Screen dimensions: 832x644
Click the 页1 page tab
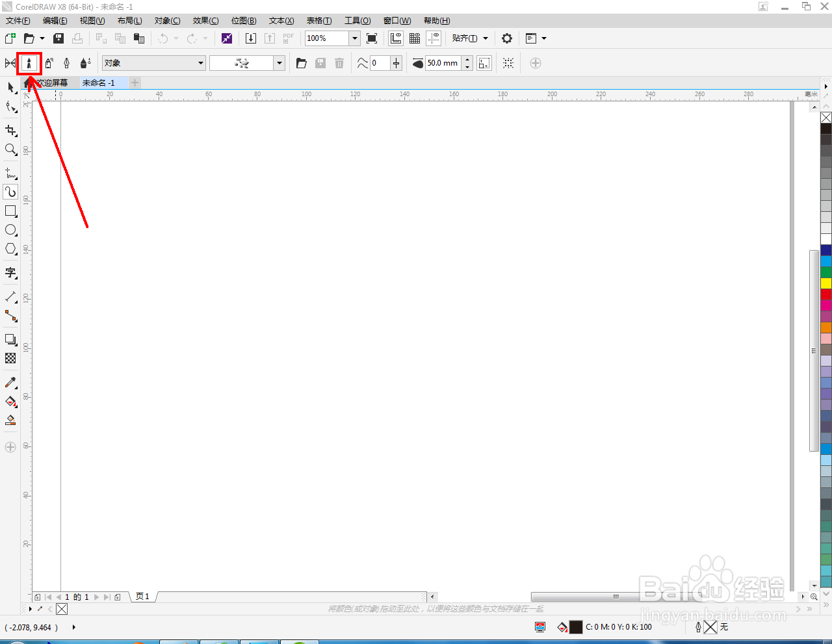coord(142,597)
